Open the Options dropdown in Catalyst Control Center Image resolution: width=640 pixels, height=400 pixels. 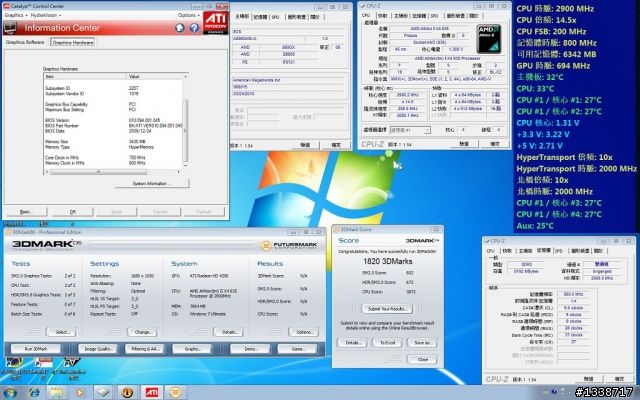(189, 15)
